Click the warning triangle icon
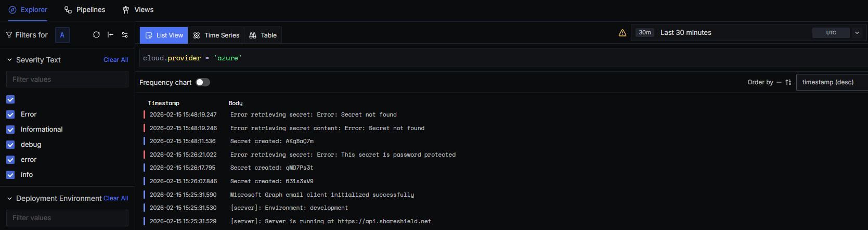The image size is (868, 230). pos(623,33)
